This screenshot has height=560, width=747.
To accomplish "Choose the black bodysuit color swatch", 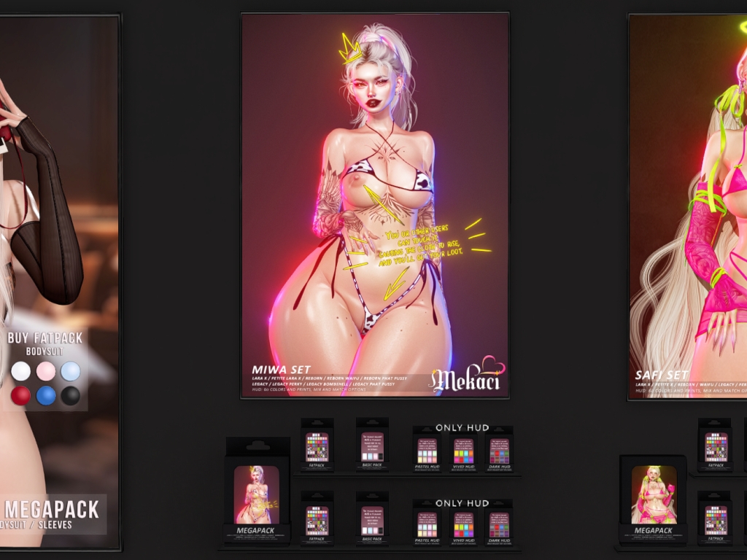I will (x=71, y=396).
